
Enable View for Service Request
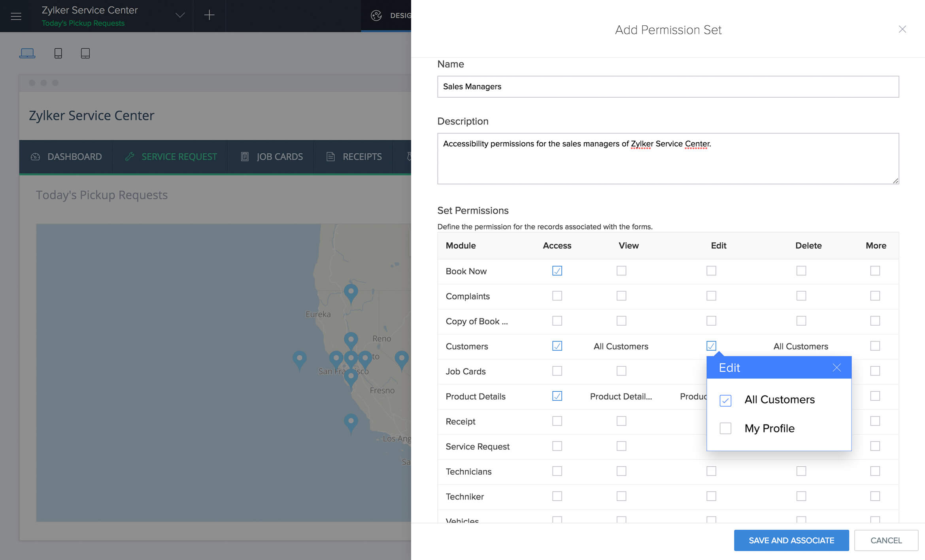[621, 446]
